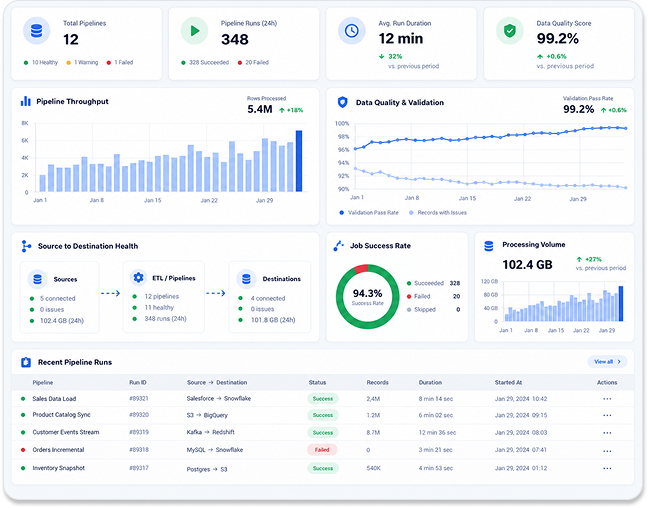The width and height of the screenshot is (648, 508).
Task: Click the Sales Data Load pipeline name
Action: click(54, 399)
